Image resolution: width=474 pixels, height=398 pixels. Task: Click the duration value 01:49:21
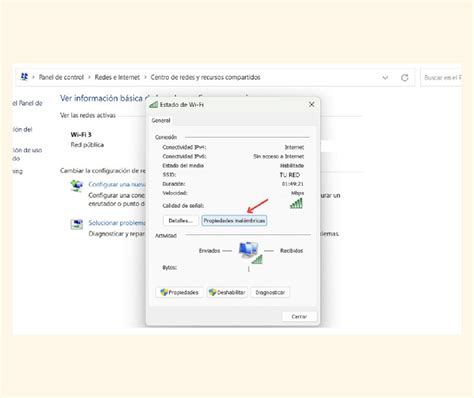coord(293,184)
